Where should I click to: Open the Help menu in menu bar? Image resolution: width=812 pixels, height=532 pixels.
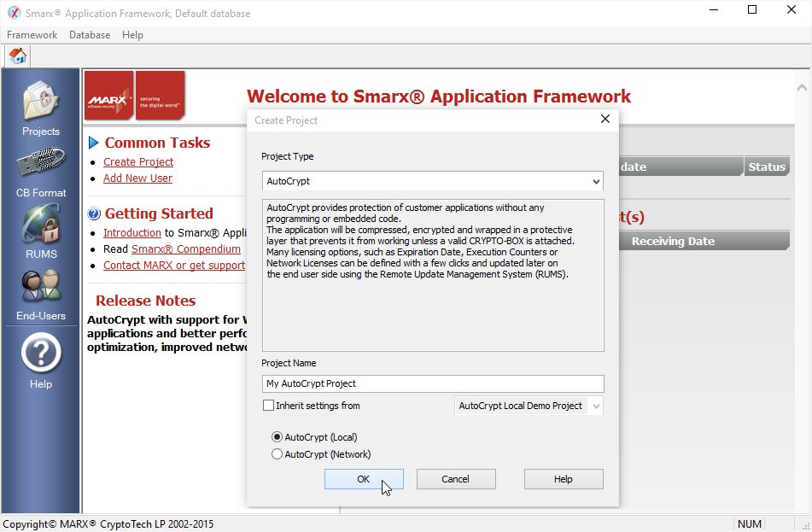pos(132,35)
